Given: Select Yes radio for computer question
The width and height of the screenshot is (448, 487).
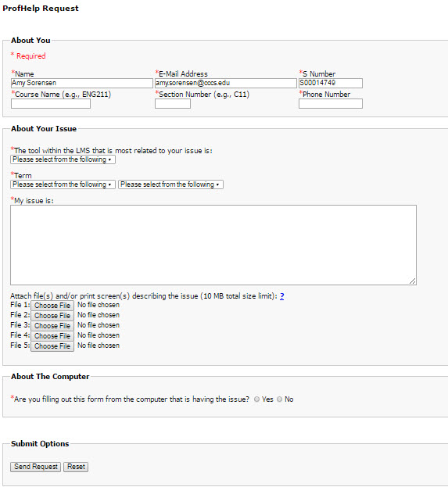Looking at the screenshot, I should (256, 399).
